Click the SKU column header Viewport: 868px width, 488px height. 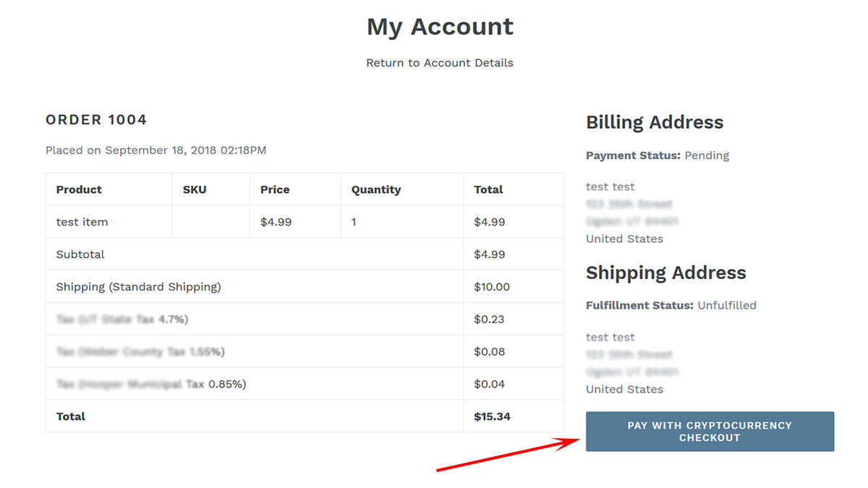pyautogui.click(x=195, y=189)
